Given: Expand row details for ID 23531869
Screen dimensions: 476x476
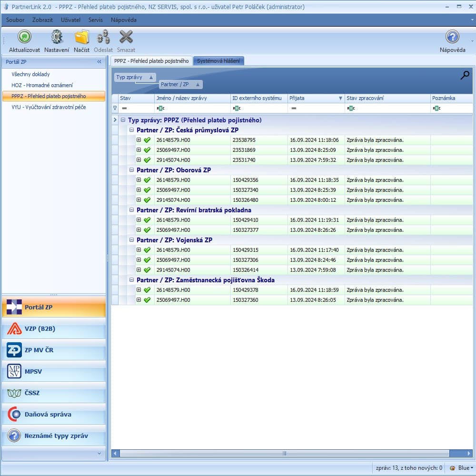Looking at the screenshot, I should click(139, 149).
